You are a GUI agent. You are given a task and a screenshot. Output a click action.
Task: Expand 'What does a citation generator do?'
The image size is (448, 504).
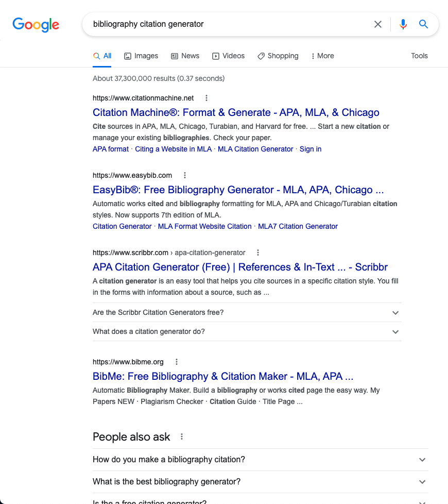pos(247,331)
